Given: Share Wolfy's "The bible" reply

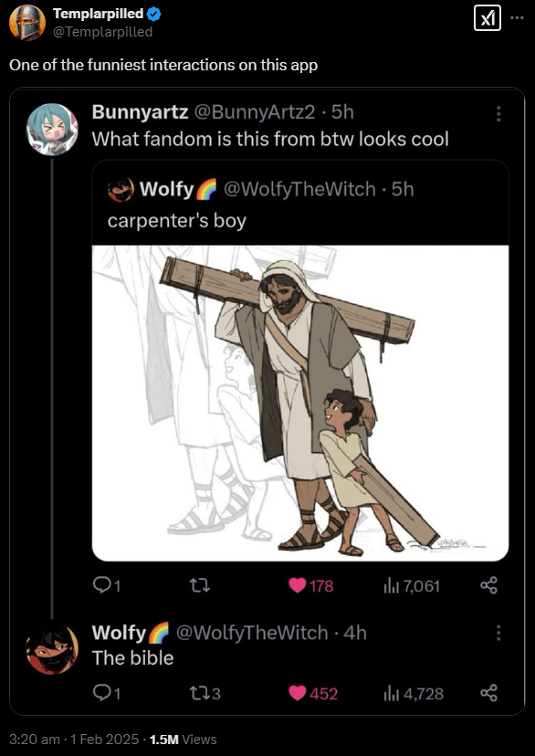Looking at the screenshot, I should (x=488, y=693).
